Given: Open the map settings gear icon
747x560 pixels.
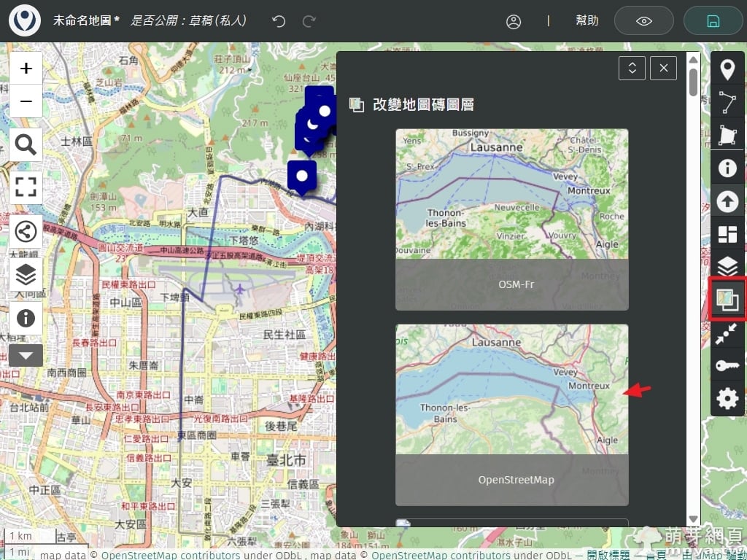Looking at the screenshot, I should [x=727, y=398].
